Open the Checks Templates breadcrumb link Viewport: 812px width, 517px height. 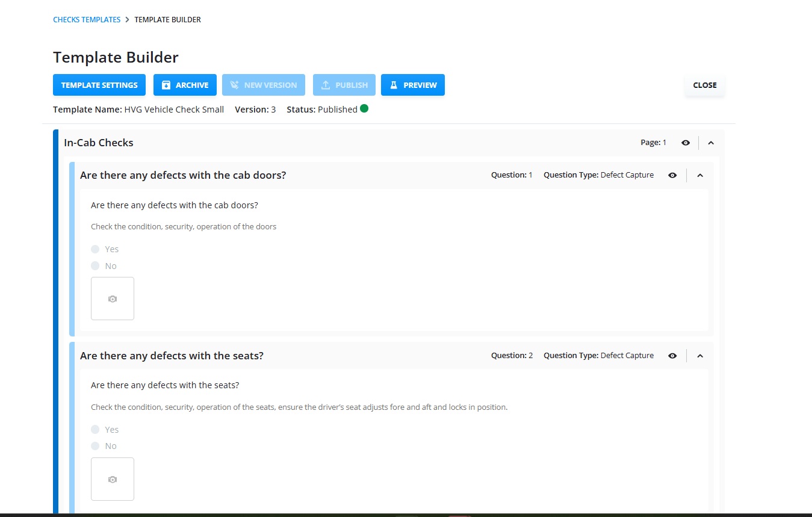(87, 20)
